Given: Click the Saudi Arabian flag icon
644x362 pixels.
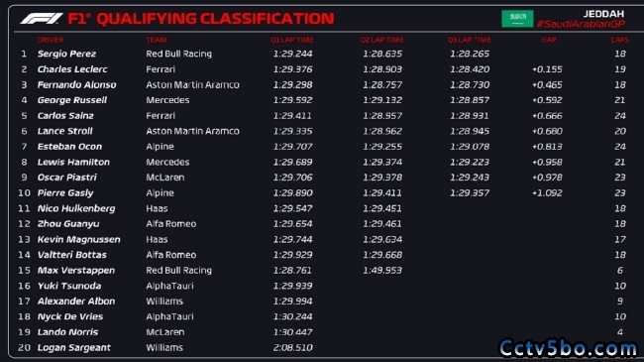Looking at the screenshot, I should tap(517, 19).
